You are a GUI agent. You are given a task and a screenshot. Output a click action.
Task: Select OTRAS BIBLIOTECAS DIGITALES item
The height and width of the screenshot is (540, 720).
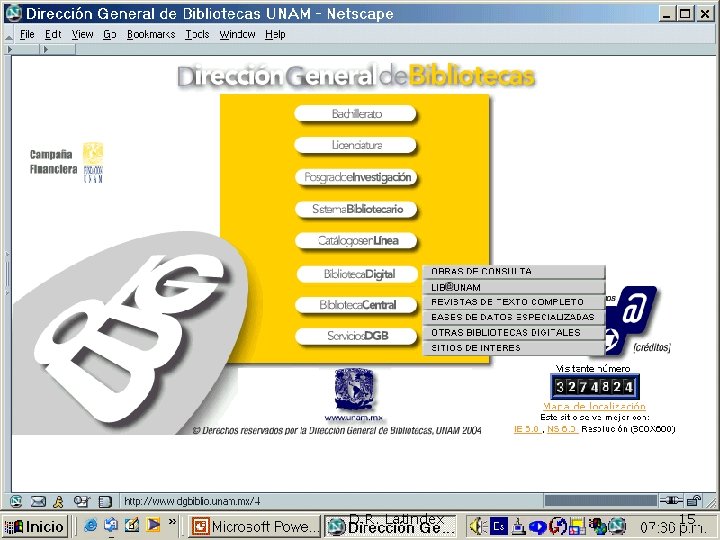pyautogui.click(x=514, y=332)
